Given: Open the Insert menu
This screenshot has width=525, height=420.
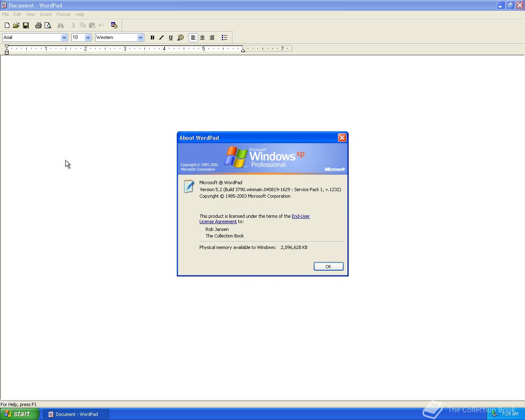Looking at the screenshot, I should (x=46, y=14).
